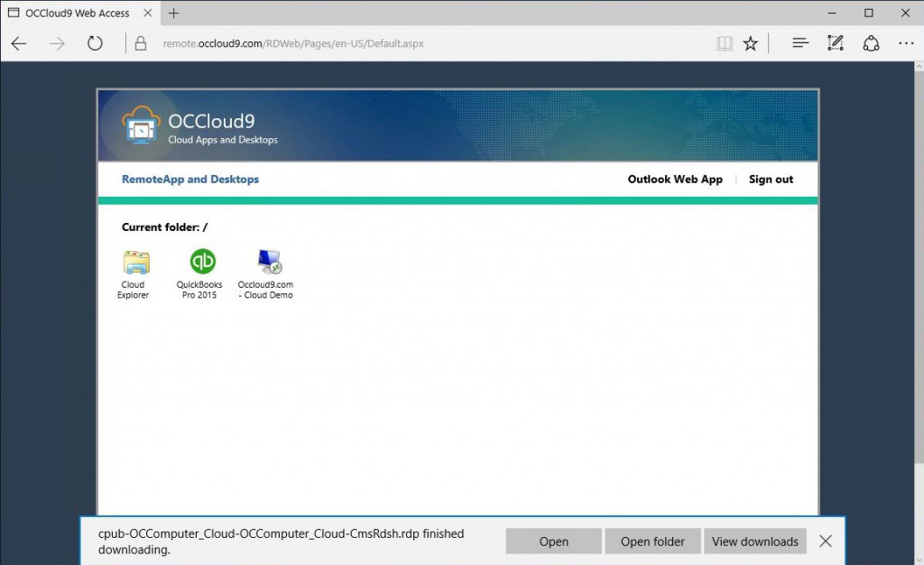Screen dimensions: 924x565
Task: Click the OCCloud9 cloud logo
Action: (x=141, y=125)
